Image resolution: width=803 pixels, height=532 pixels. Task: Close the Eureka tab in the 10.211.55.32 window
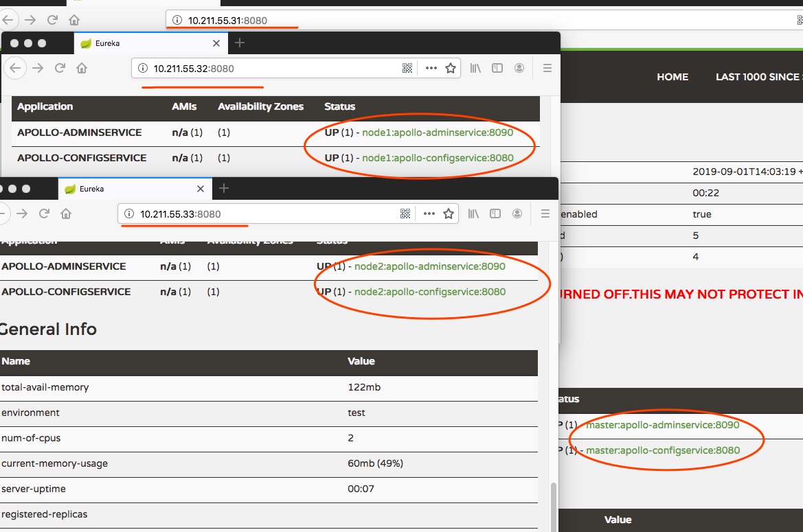click(216, 43)
